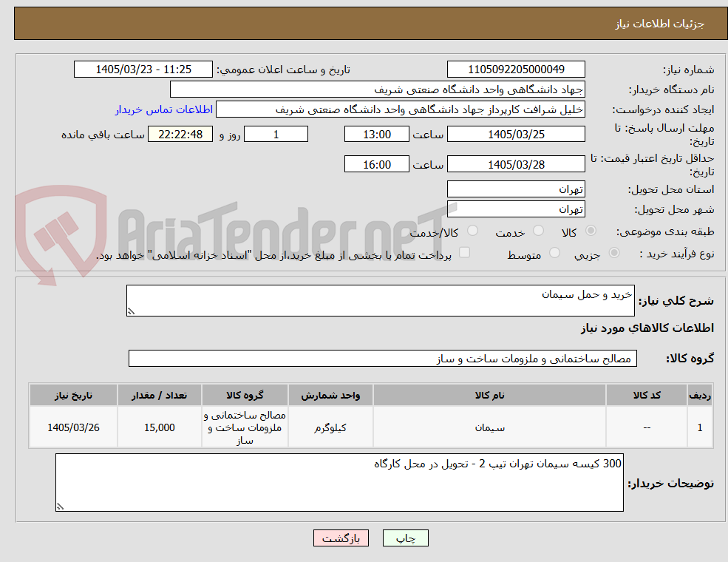Click the deadline time field 13:00
The image size is (728, 562).
376,135
